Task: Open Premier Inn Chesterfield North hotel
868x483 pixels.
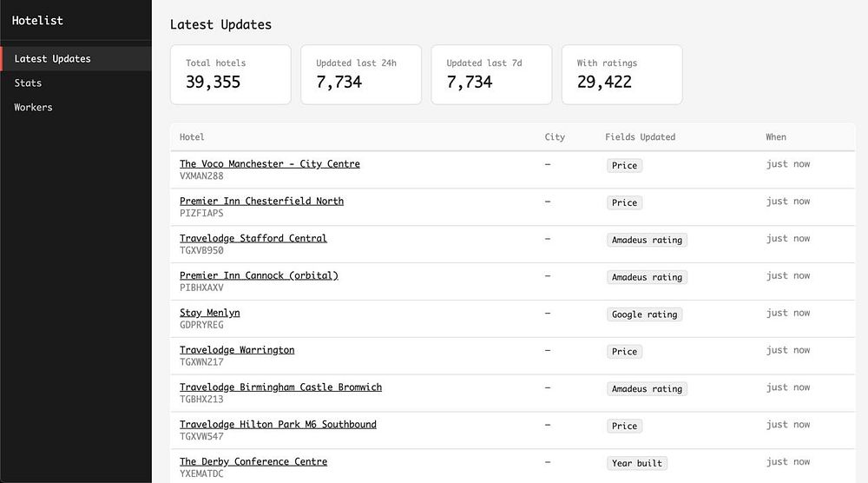Action: point(261,202)
